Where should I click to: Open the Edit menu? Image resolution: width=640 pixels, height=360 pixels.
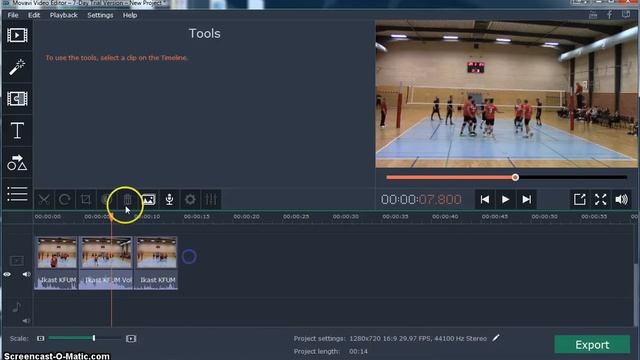point(34,15)
